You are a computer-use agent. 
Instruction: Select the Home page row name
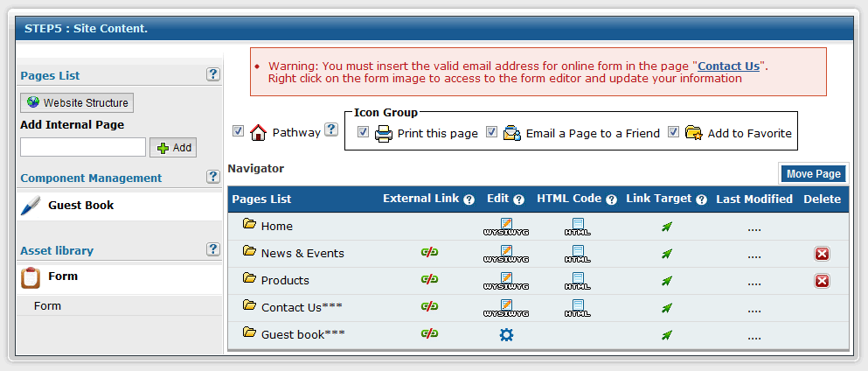click(x=277, y=227)
